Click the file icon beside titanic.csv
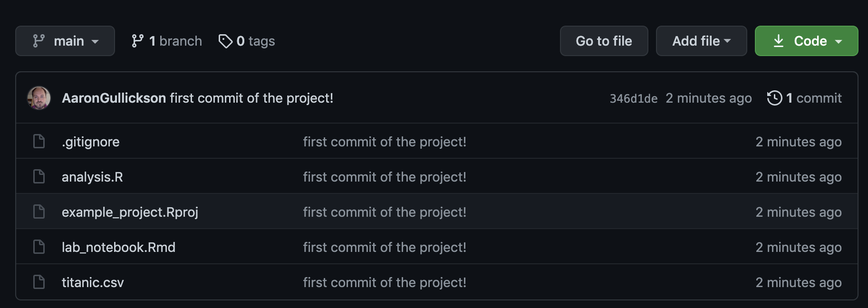The height and width of the screenshot is (308, 868). (x=39, y=282)
